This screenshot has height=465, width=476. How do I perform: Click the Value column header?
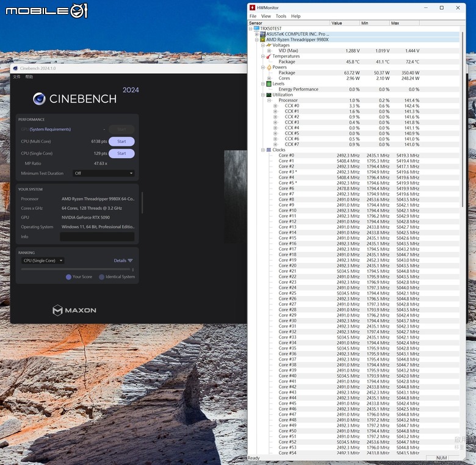345,23
